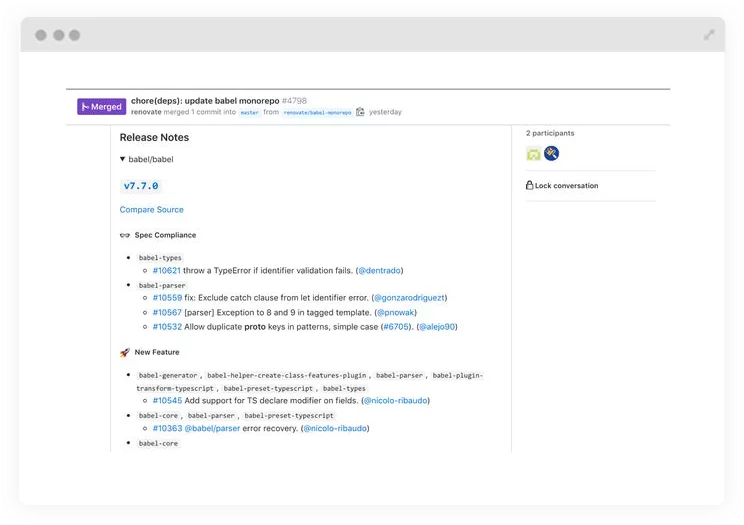This screenshot has width=744, height=525.
Task: Click the green first participant avatar
Action: coord(533,154)
